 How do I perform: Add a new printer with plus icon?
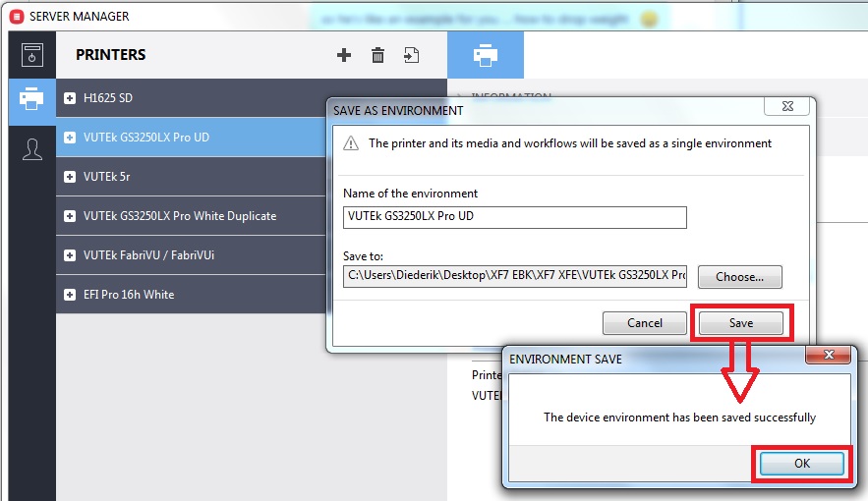click(x=344, y=55)
